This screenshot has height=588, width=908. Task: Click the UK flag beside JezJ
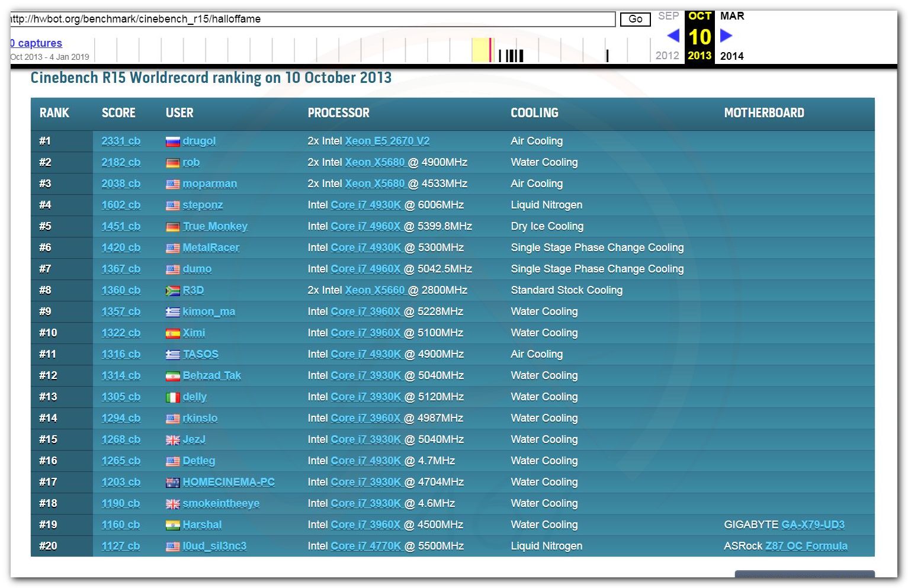click(172, 440)
